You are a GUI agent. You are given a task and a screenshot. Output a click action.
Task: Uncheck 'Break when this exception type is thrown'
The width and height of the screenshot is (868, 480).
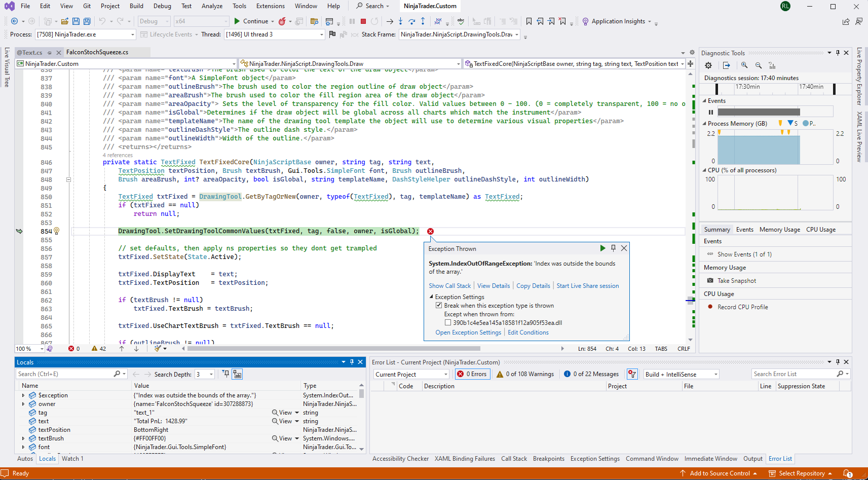(439, 305)
